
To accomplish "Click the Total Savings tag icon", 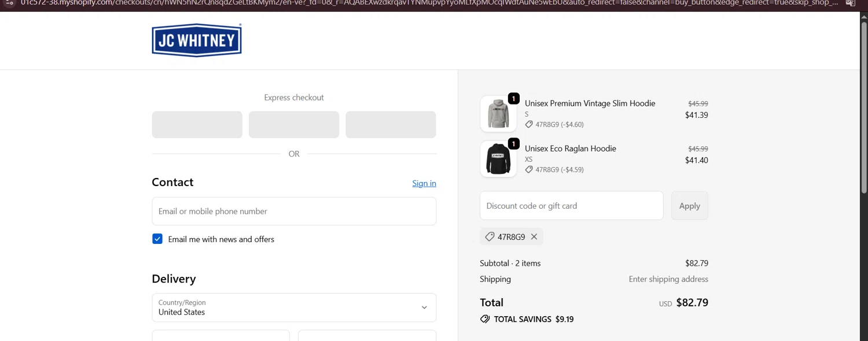I will point(485,319).
